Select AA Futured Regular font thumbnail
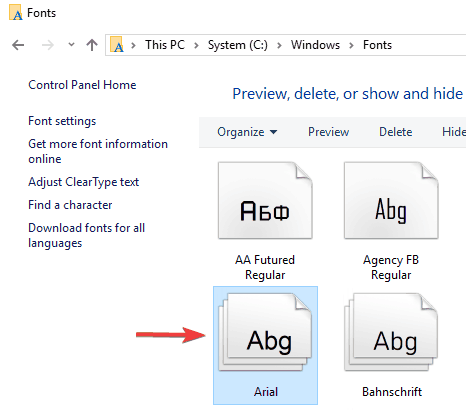 click(265, 200)
